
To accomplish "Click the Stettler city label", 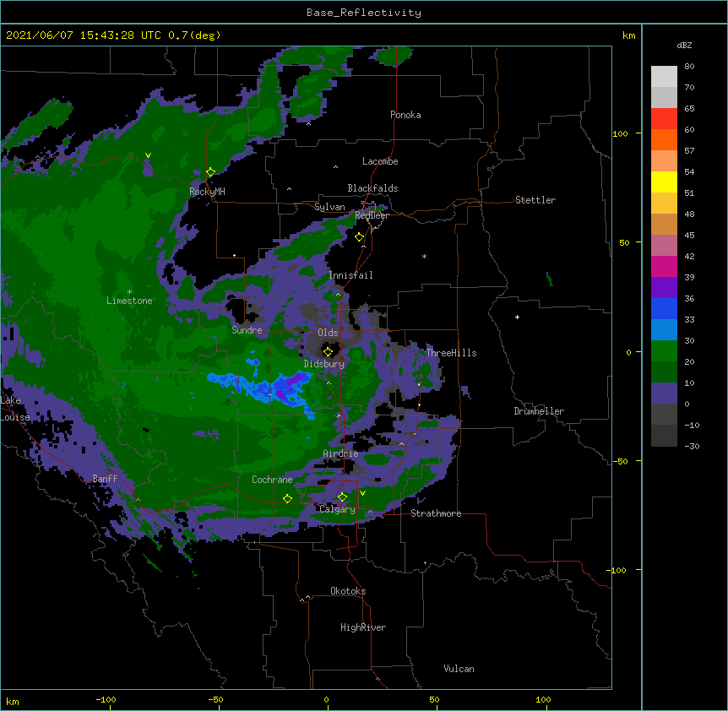I will click(x=535, y=200).
